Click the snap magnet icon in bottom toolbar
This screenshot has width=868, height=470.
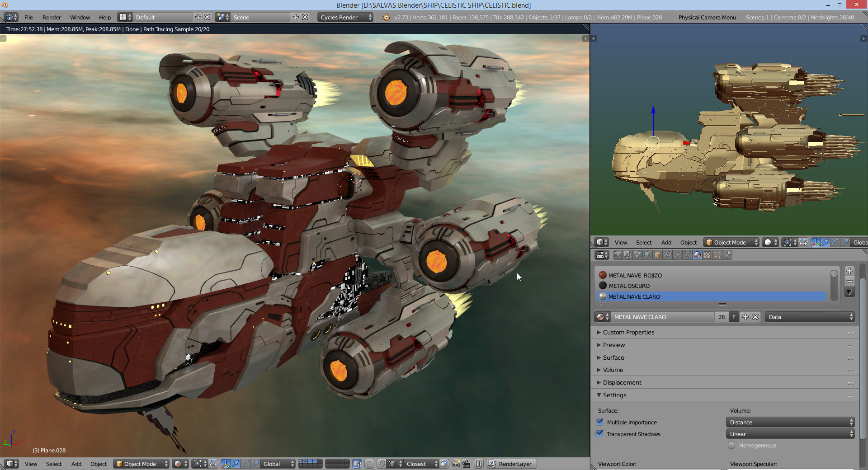381,464
